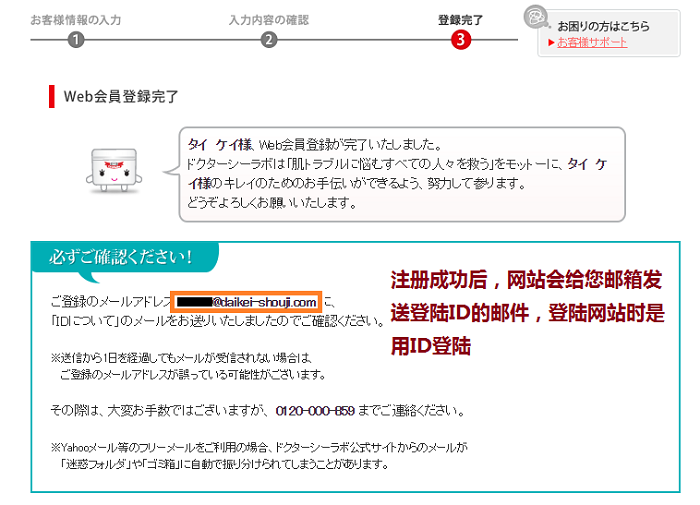Open the お客様サポート link

(x=592, y=42)
